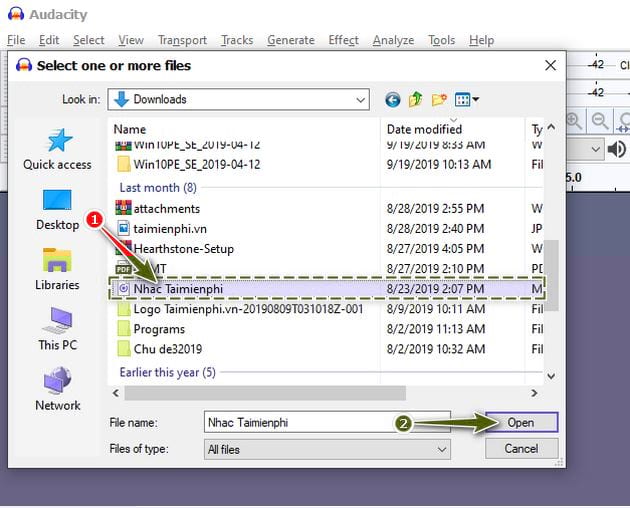
Task: Open This PC in the places bar
Action: tap(57, 330)
